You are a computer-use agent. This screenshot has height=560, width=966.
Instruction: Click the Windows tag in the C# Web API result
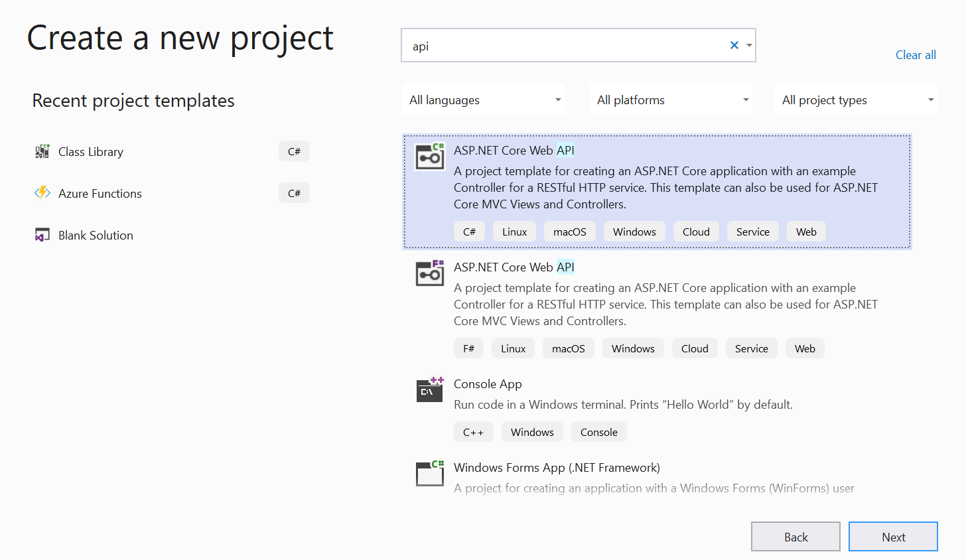(x=634, y=232)
